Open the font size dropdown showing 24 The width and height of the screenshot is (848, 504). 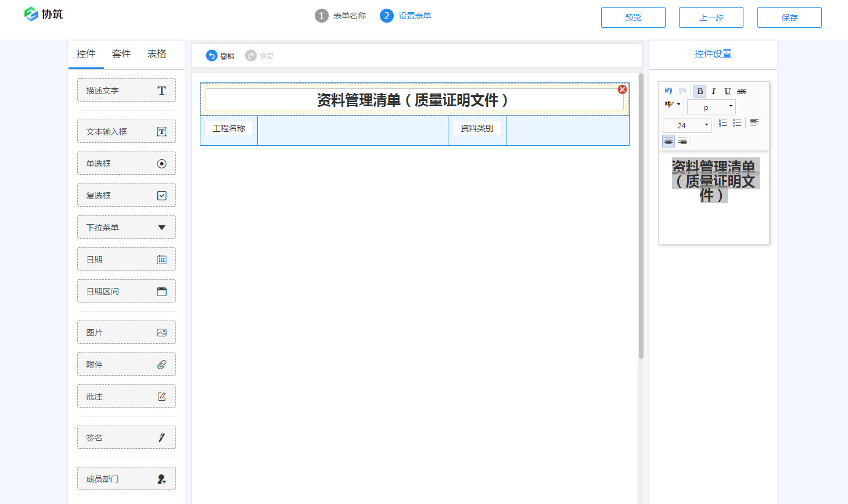[687, 125]
